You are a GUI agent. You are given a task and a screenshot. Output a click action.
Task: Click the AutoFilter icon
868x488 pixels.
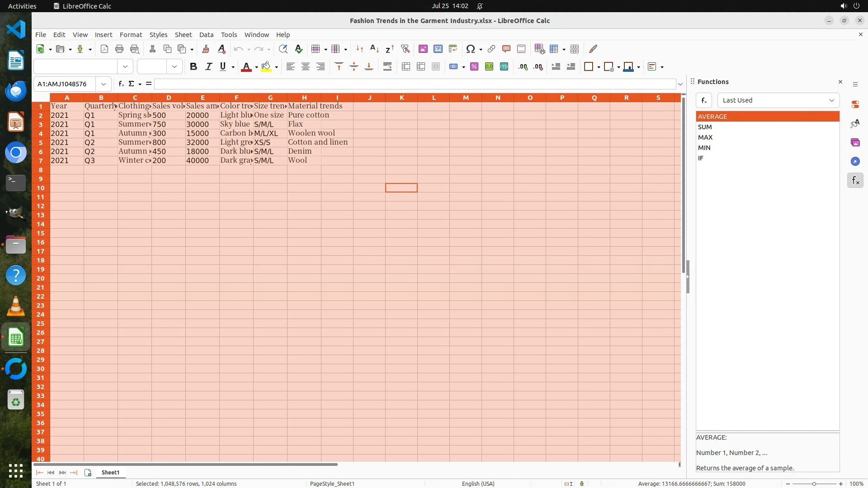(405, 49)
